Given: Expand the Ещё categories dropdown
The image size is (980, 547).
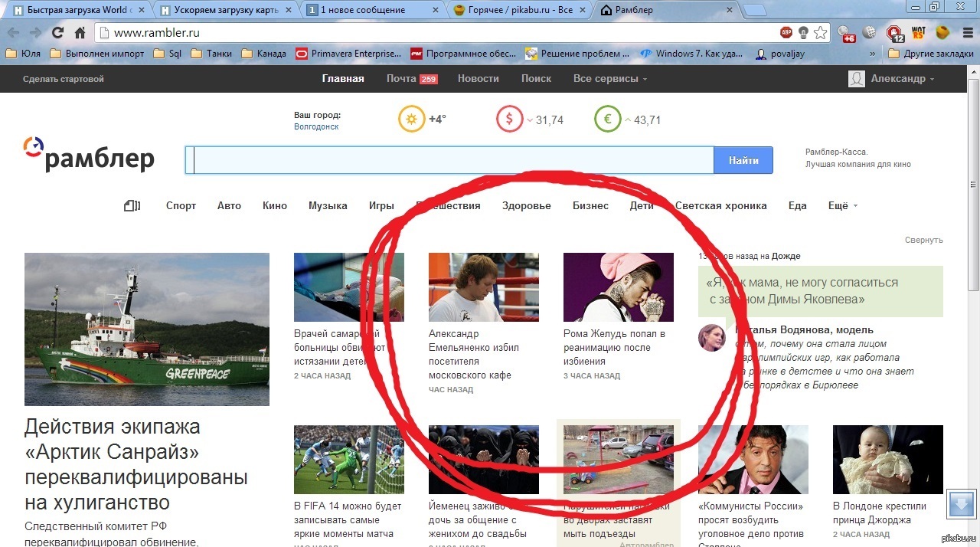Looking at the screenshot, I should point(842,205).
